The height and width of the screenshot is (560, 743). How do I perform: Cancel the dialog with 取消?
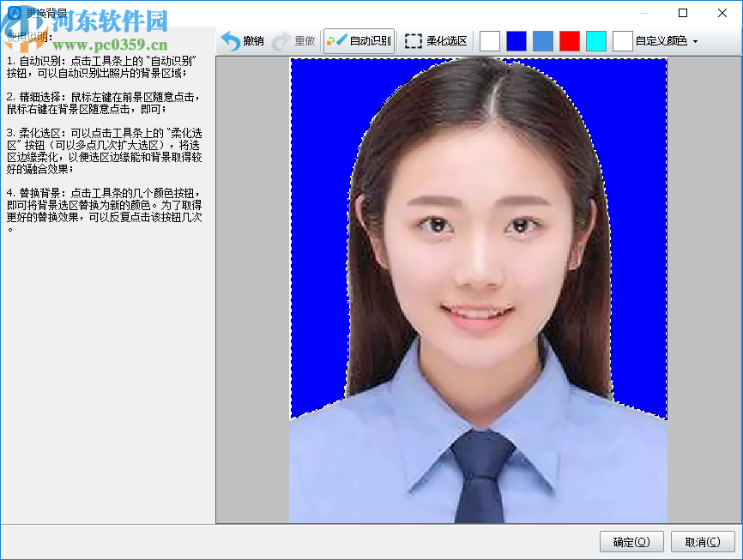click(x=703, y=541)
